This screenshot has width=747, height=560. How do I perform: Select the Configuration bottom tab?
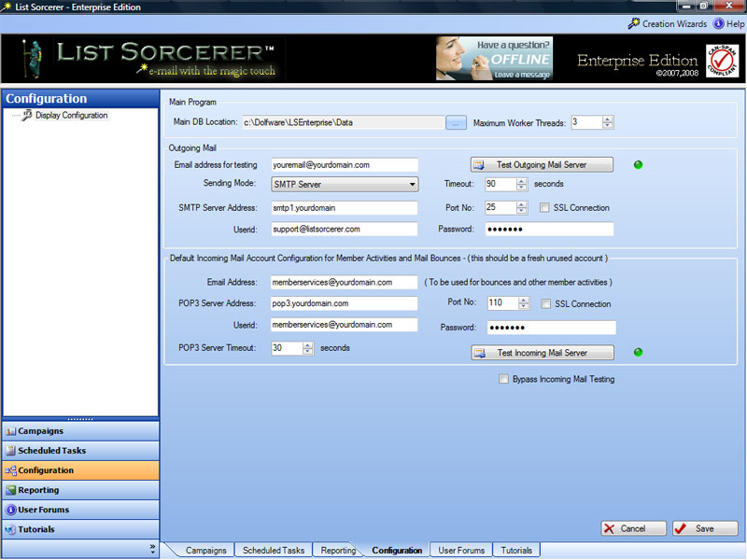[397, 550]
